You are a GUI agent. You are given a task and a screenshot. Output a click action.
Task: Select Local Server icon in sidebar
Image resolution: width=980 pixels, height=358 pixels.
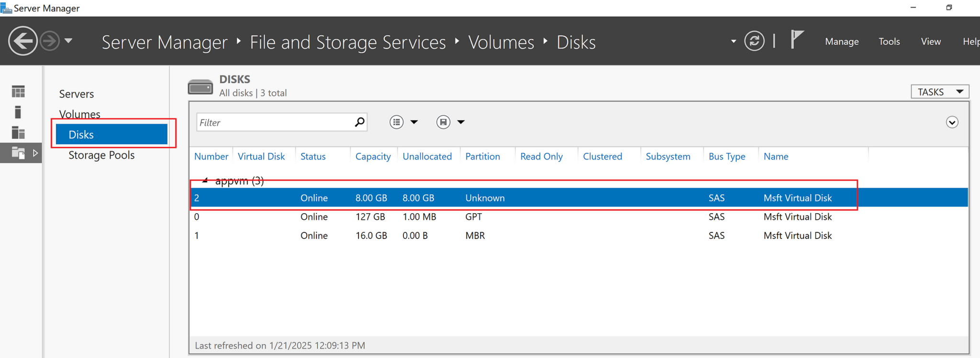18,112
